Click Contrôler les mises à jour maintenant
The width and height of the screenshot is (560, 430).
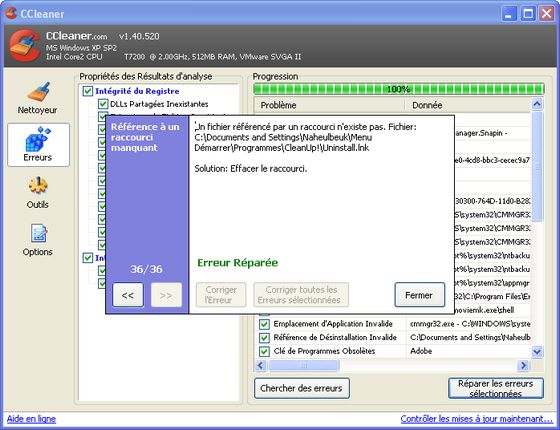[476, 419]
